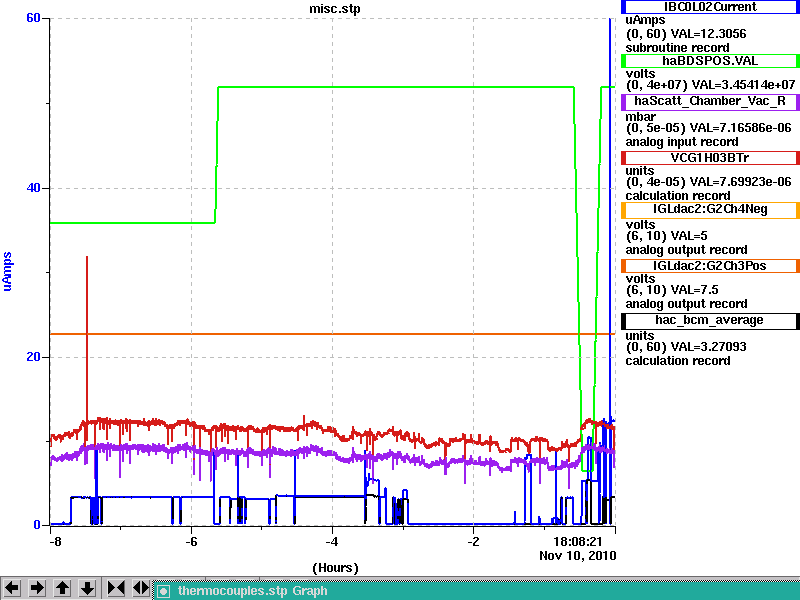Click the scale down arrow button
This screenshot has height=600, width=800.
click(x=87, y=588)
